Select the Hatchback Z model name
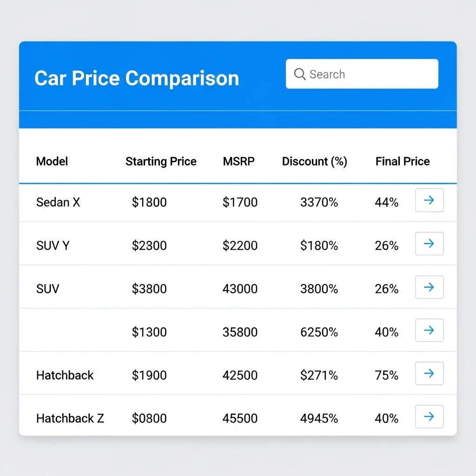Screen dimensions: 476x476 click(70, 418)
